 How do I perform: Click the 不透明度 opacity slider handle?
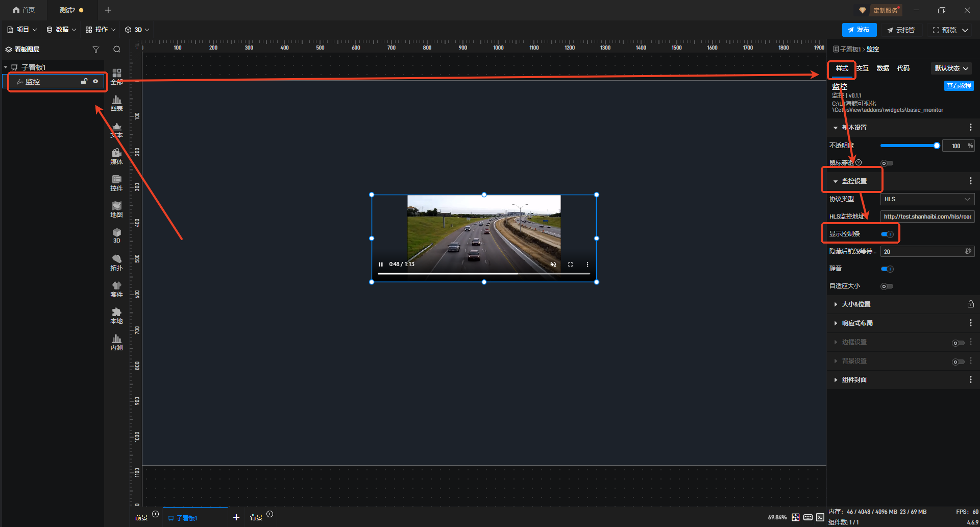click(937, 146)
